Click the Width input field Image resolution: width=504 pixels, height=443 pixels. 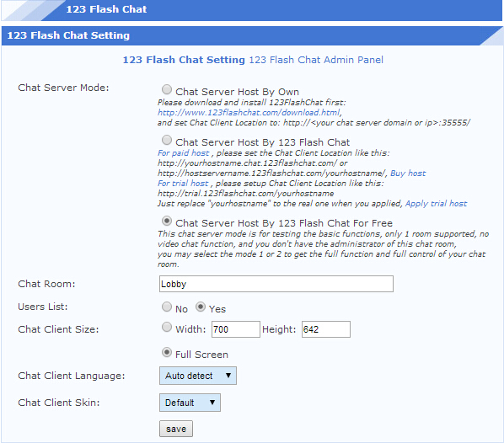point(236,329)
